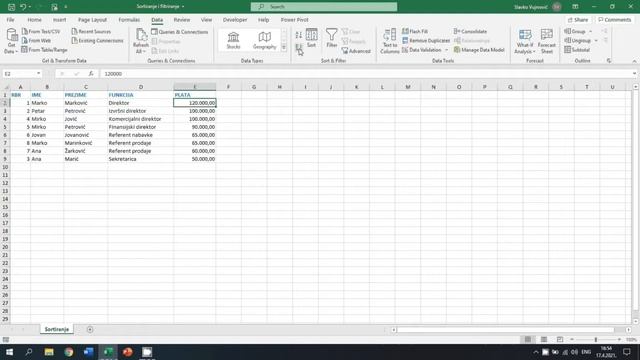
Task: Sort A to Z ascending
Action: pyautogui.click(x=299, y=36)
